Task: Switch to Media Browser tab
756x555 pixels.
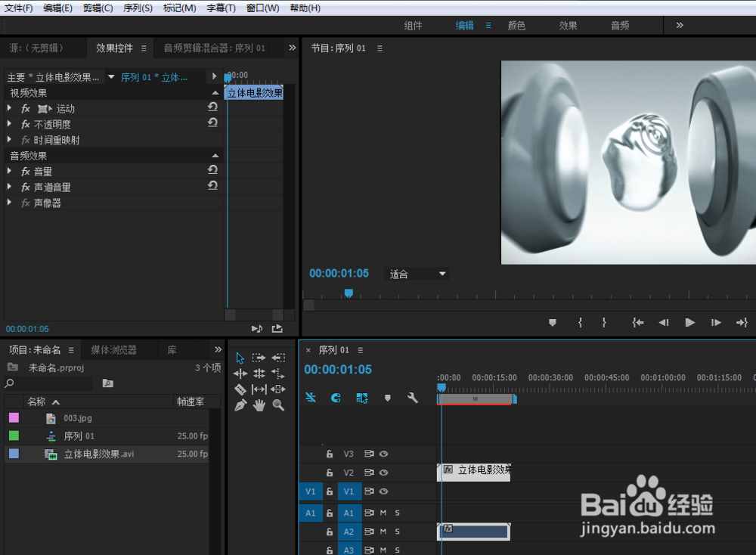Action: click(114, 349)
